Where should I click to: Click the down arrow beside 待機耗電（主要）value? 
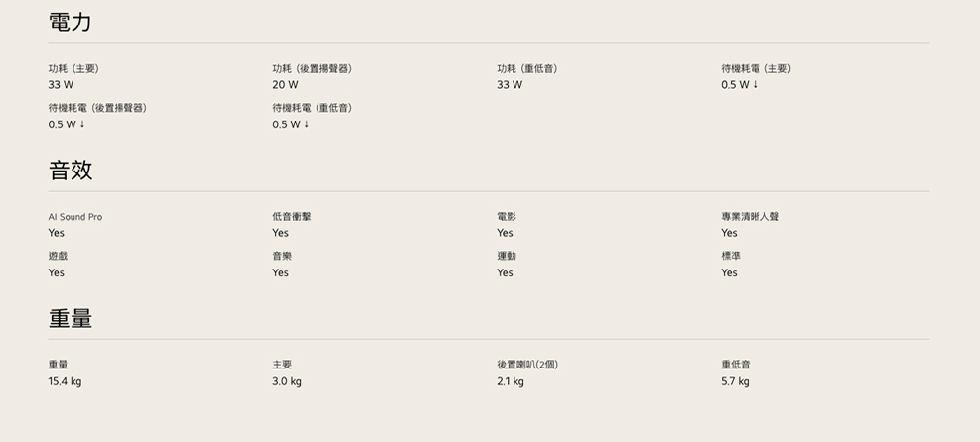[755, 85]
